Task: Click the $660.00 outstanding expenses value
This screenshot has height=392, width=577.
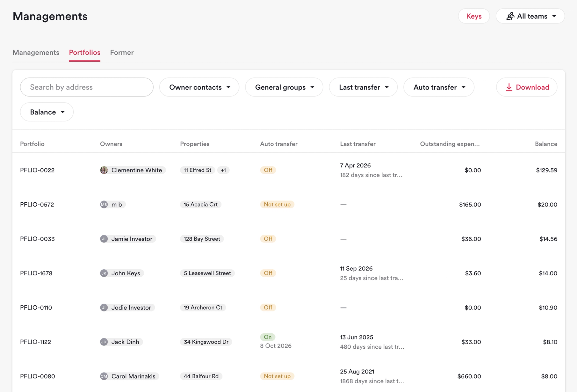Action: click(469, 376)
